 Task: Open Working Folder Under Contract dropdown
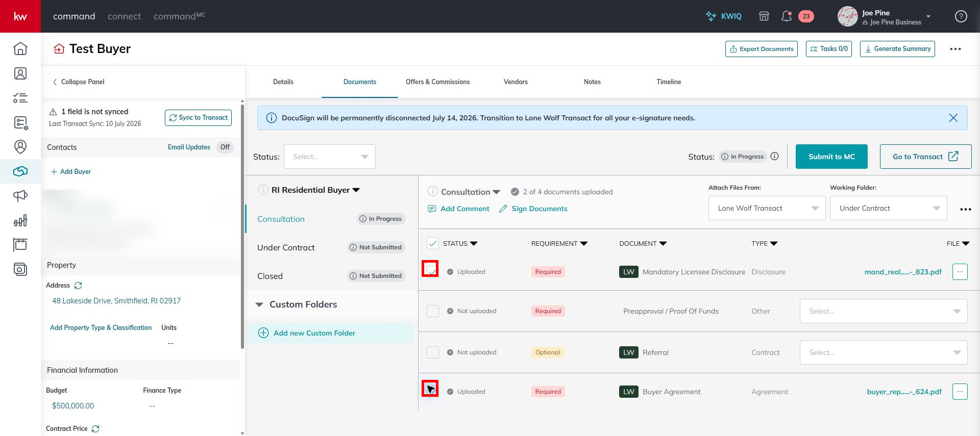888,208
